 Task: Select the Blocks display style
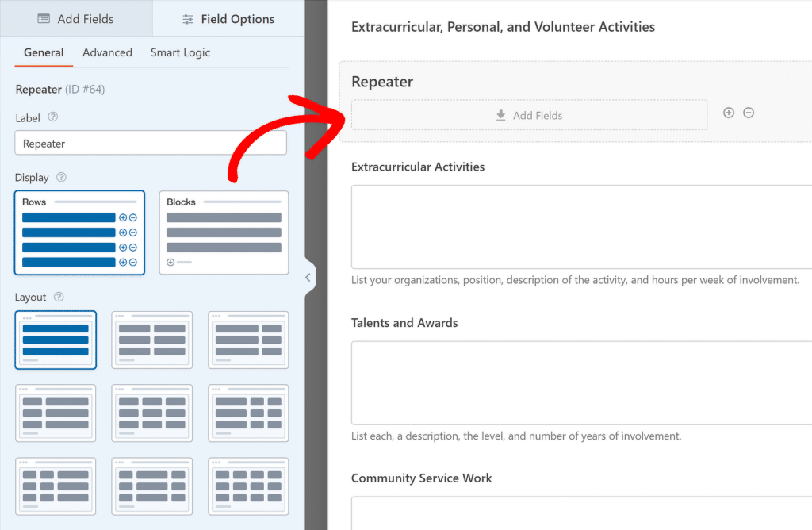[x=224, y=232]
